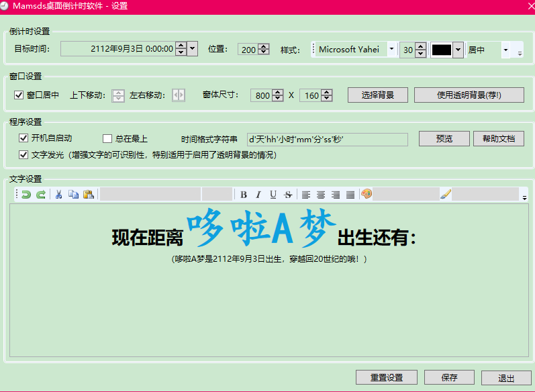Open the empty font name combo in text toolbar

(x=150, y=194)
